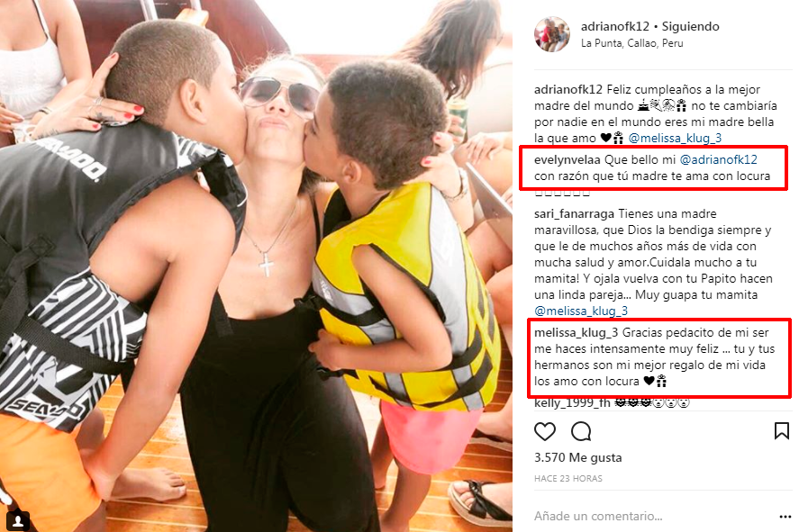Open the HACE 23 HORAS timestamp
Viewport: 799px width, 532px height.
(568, 479)
